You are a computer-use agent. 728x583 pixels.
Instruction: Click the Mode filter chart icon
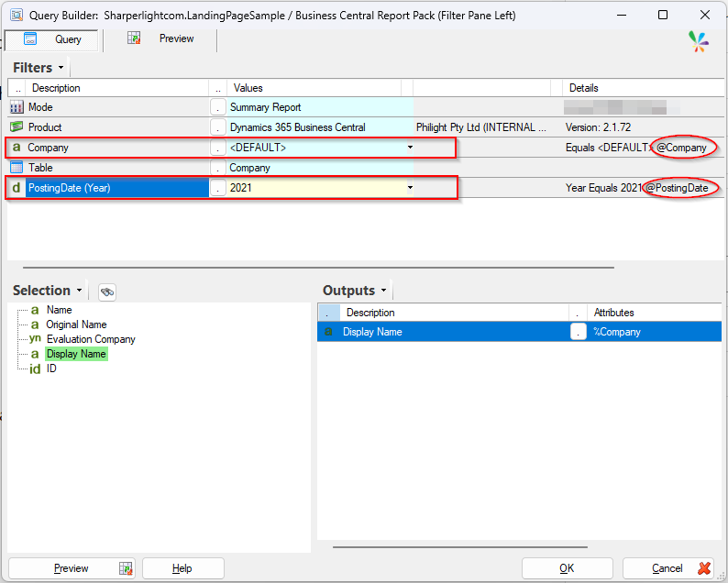click(x=17, y=107)
